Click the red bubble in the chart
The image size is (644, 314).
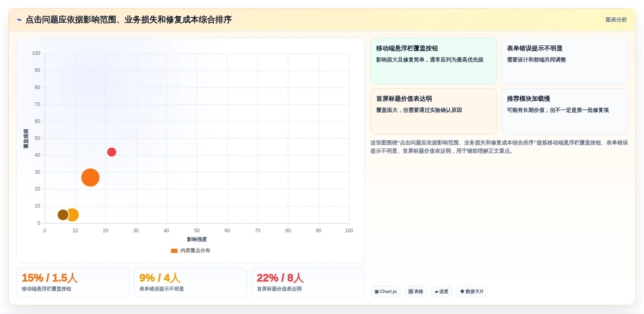click(x=111, y=152)
